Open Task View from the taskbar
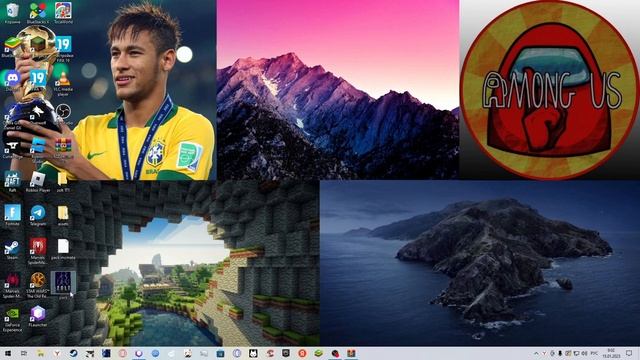This screenshot has width=640, height=360. click(24, 353)
